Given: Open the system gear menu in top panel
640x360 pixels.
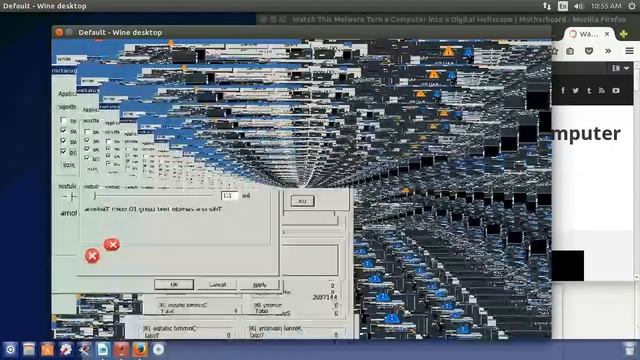Looking at the screenshot, I should tap(632, 6).
